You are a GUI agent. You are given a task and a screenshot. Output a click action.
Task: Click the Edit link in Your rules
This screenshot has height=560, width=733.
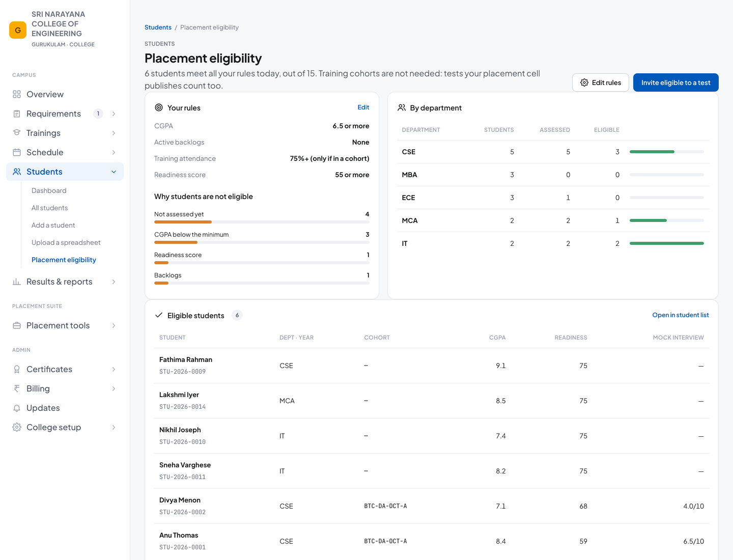363,107
